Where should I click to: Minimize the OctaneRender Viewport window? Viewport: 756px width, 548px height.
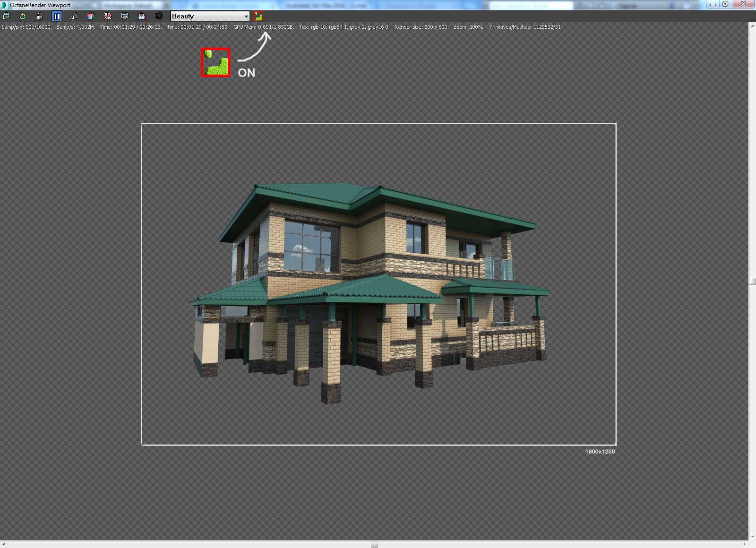coord(713,4)
